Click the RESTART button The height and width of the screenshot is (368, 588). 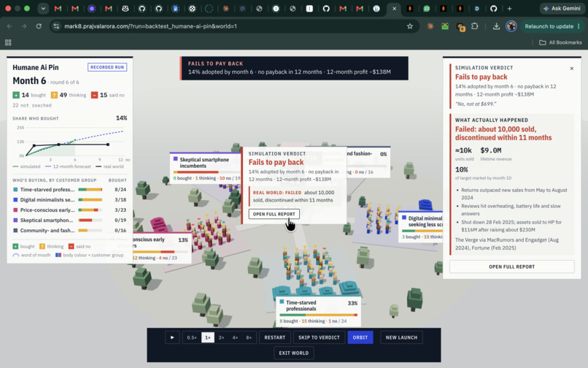point(274,337)
